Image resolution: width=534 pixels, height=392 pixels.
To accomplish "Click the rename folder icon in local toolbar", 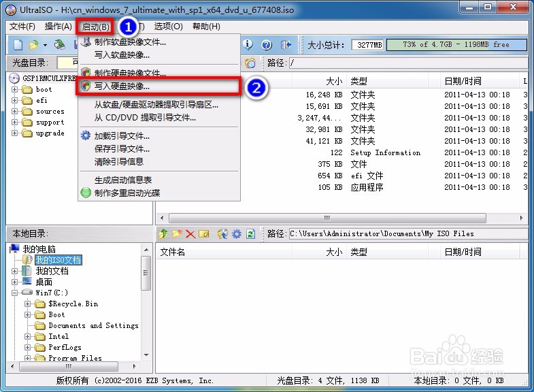I will 204,233.
